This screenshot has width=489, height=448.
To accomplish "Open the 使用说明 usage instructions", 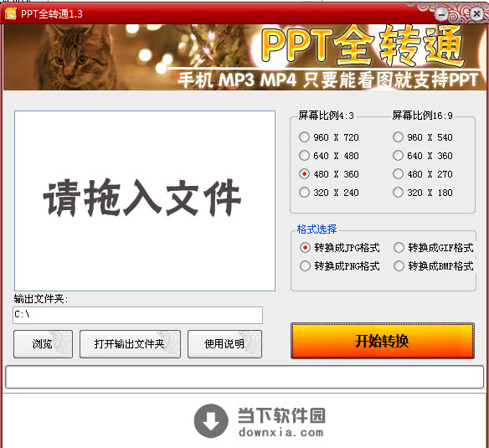I will point(225,344).
